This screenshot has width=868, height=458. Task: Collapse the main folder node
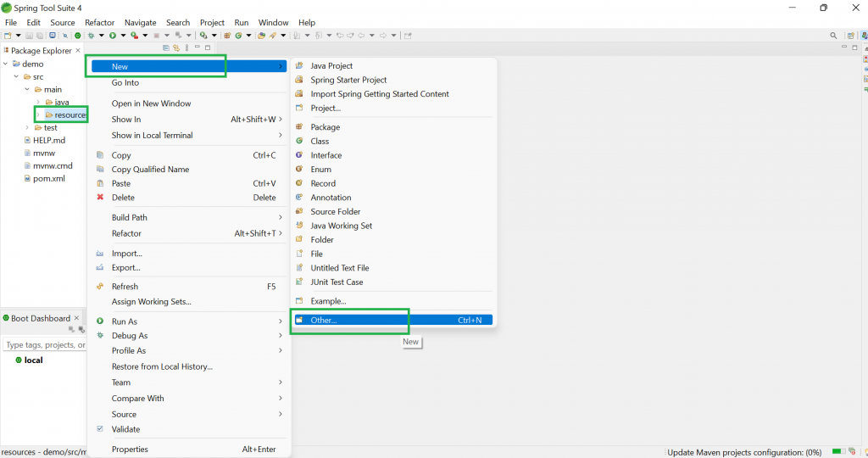pyautogui.click(x=27, y=89)
